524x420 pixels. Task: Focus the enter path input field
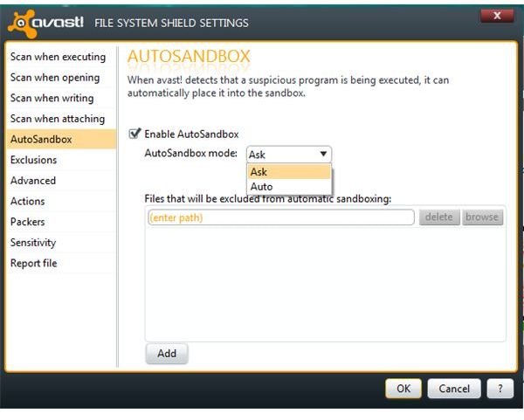click(281, 217)
